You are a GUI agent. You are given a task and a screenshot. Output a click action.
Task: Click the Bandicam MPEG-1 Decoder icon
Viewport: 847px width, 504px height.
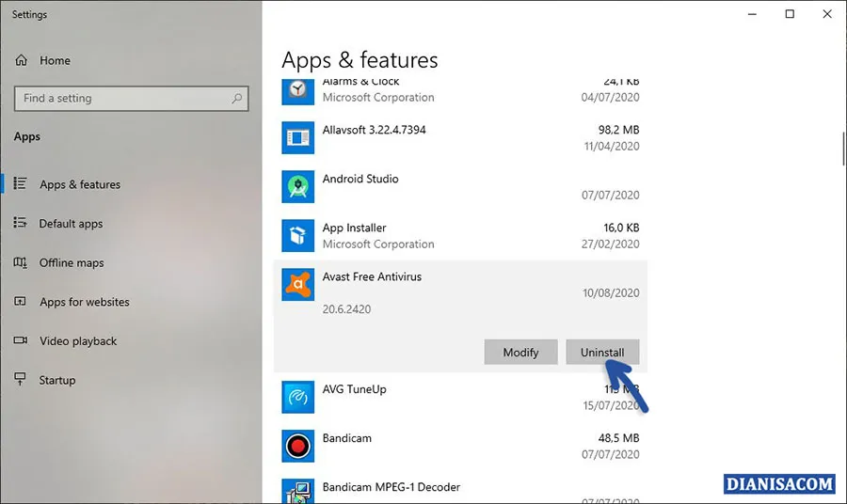[x=297, y=491]
